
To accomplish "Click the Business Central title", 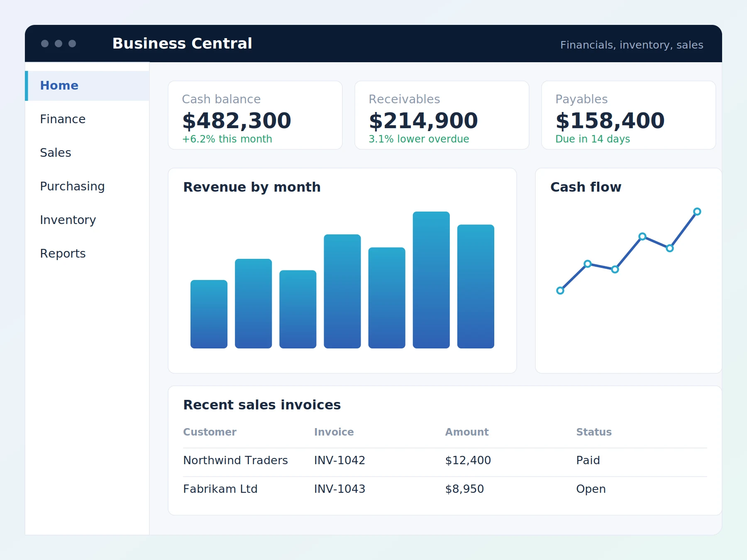I will click(x=182, y=44).
